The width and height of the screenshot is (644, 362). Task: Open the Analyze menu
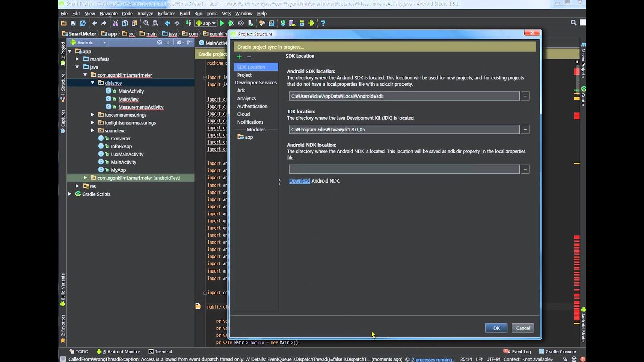point(145,14)
